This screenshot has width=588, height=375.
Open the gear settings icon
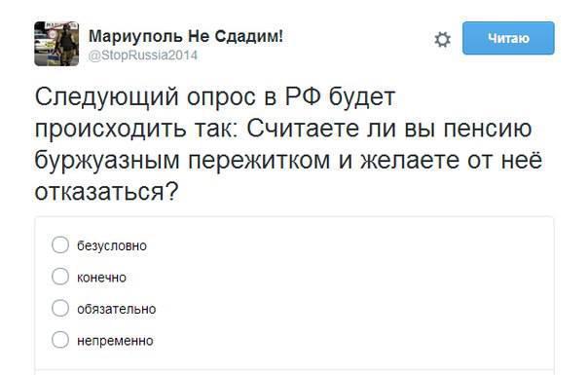pos(442,39)
